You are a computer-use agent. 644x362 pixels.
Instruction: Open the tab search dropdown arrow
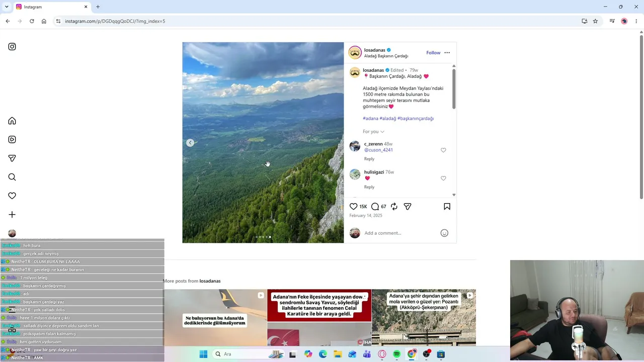[x=7, y=7]
